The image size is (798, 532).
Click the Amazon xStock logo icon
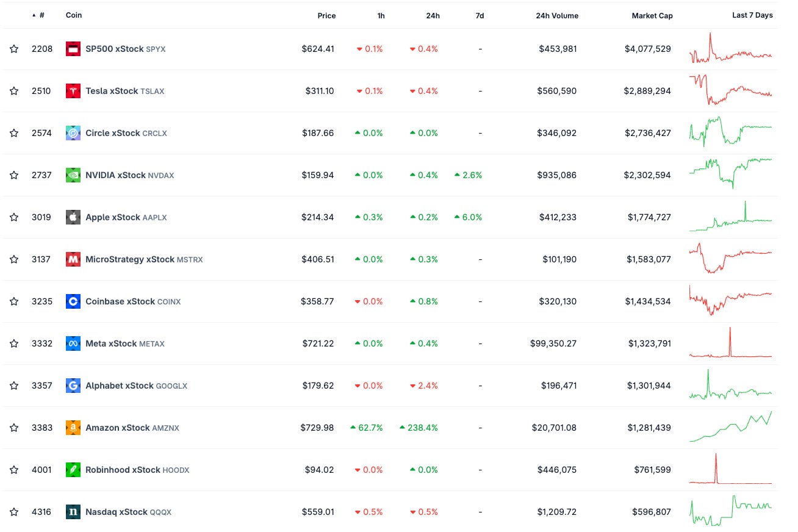tap(73, 428)
